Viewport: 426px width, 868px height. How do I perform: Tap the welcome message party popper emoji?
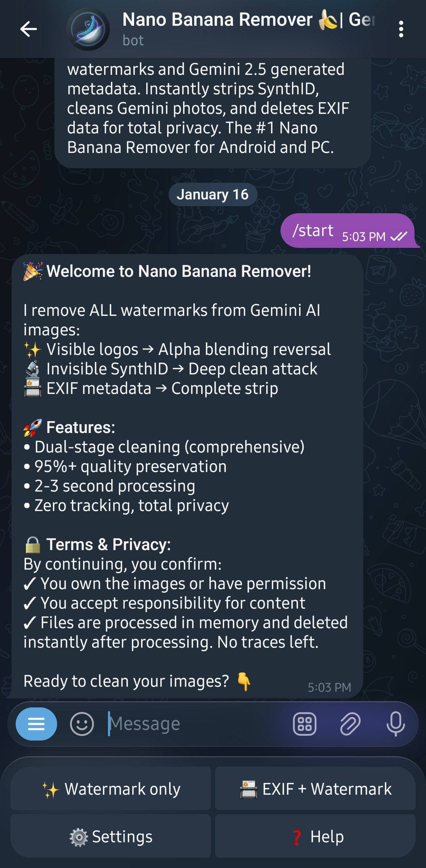click(33, 271)
